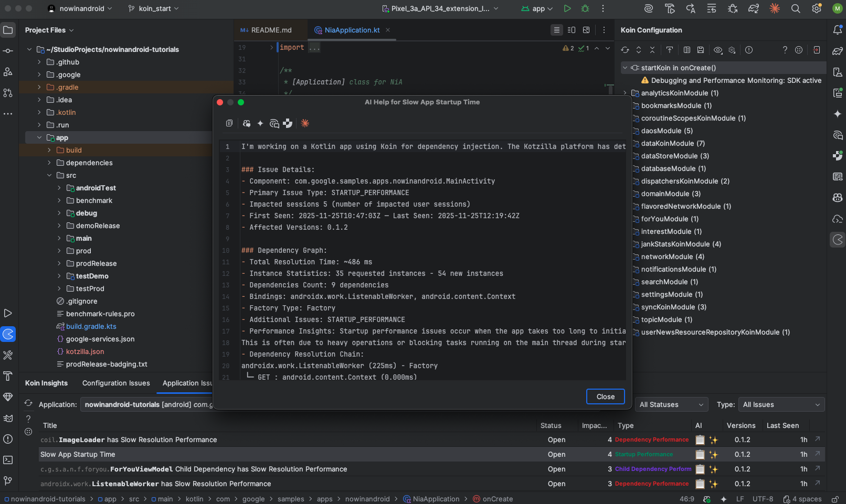
Task: Open the All Statuses filter dropdown
Action: 671,404
